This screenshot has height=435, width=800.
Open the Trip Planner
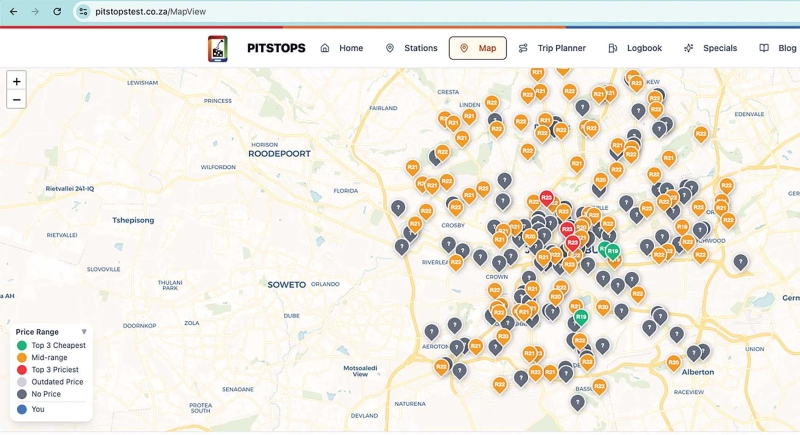[x=552, y=48]
